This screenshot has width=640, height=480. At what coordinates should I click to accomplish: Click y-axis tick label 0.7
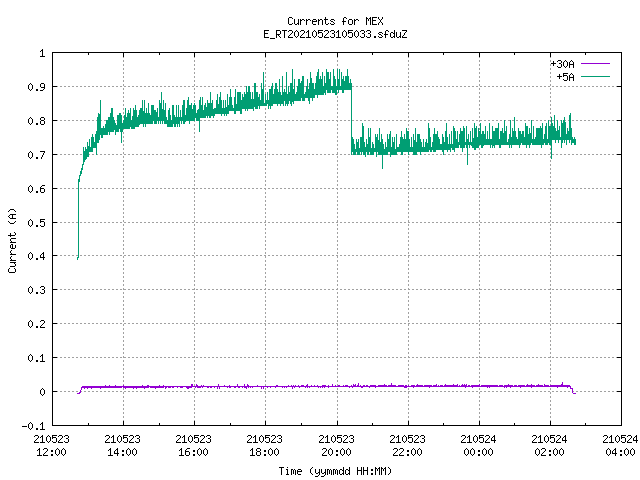tap(36, 155)
